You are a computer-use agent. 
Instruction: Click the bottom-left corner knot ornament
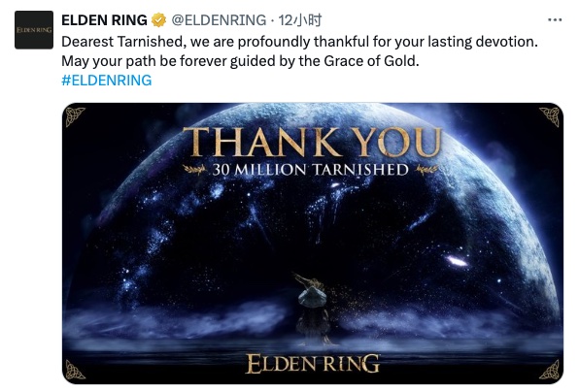point(75,370)
